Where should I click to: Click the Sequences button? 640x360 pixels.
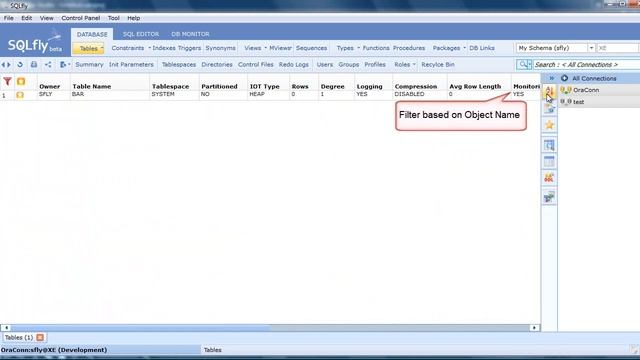point(311,48)
